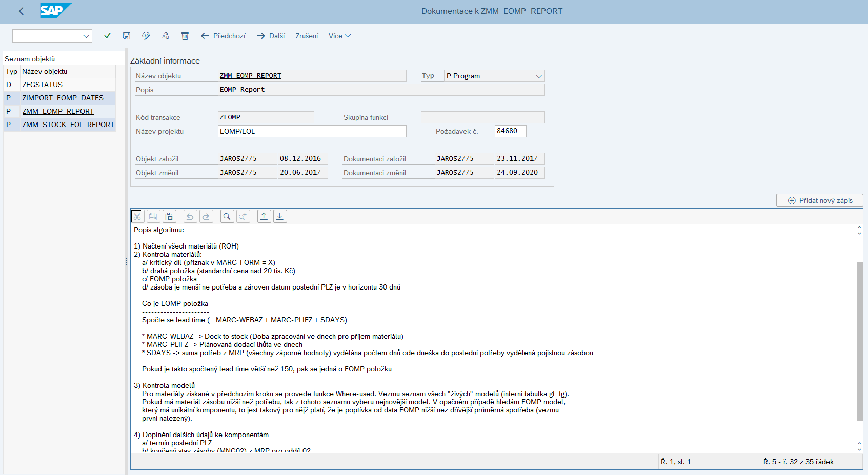Click the green checkmark confirm icon
Screen dimensions: 868x475
[x=107, y=36]
